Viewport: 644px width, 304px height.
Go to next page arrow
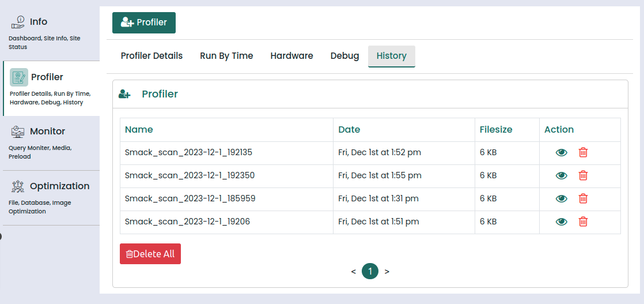pos(387,272)
